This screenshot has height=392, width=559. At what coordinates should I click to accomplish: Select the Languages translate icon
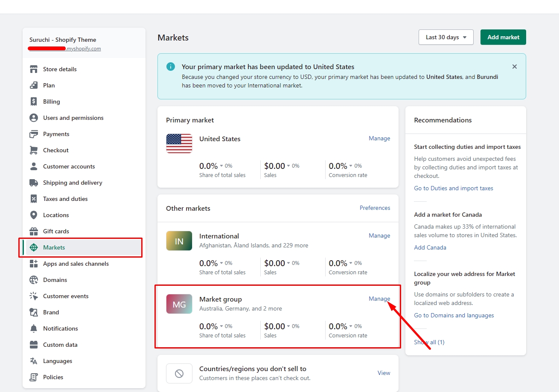(x=34, y=361)
